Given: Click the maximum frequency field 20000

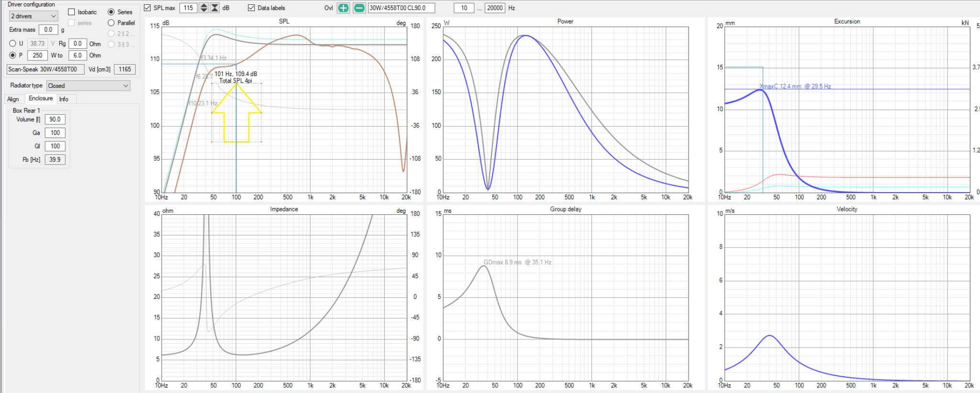Looking at the screenshot, I should coord(495,8).
